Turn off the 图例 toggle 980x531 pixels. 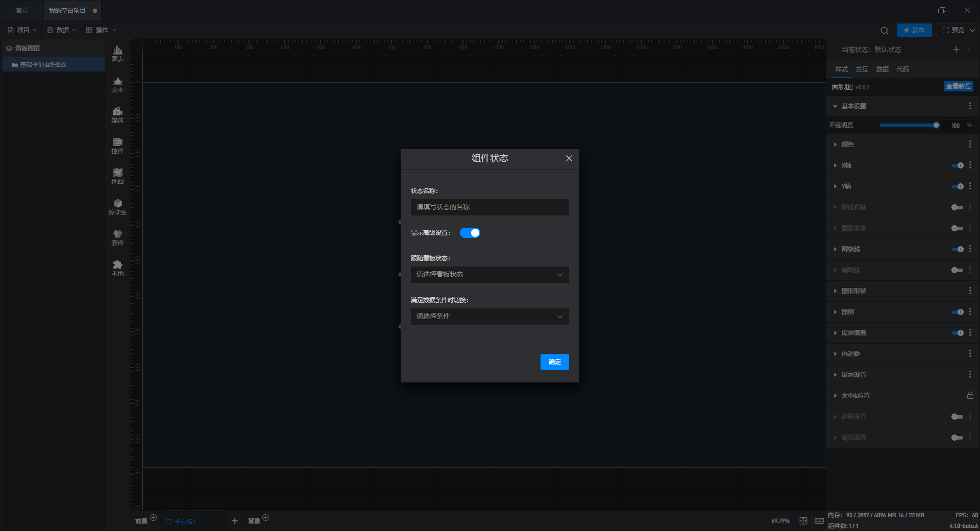(958, 312)
